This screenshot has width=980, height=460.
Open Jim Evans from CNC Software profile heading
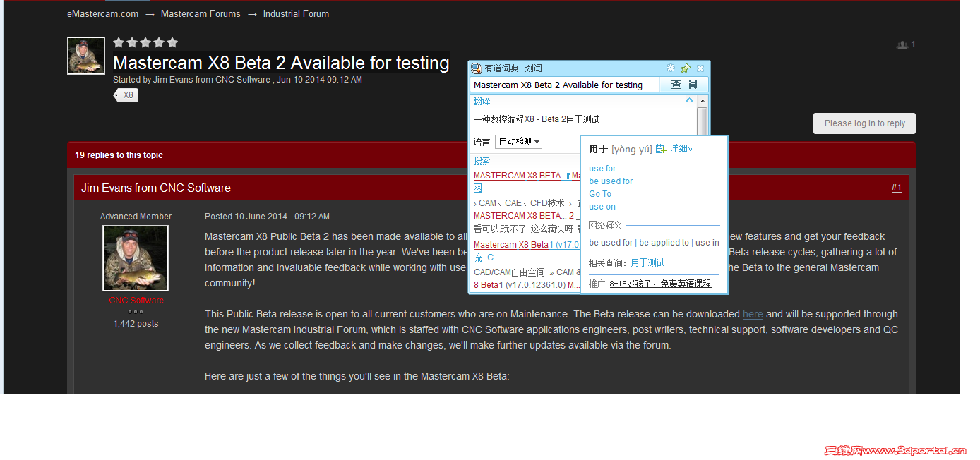(x=156, y=188)
